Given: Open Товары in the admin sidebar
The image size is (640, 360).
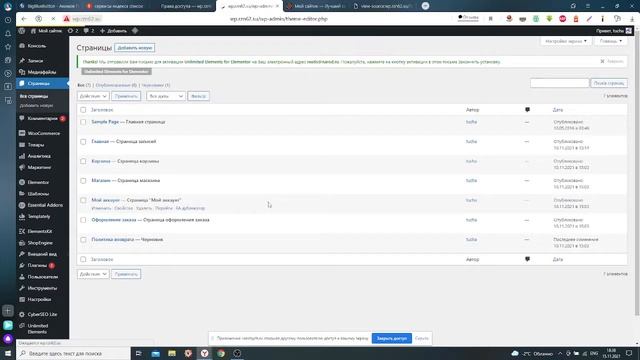Looking at the screenshot, I should click(x=36, y=144).
